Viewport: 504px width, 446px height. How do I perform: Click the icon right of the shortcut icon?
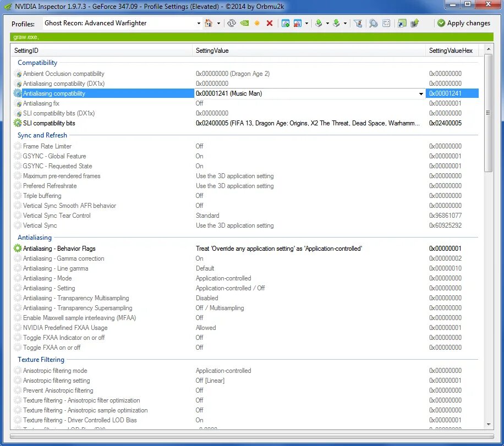pyautogui.click(x=415, y=23)
